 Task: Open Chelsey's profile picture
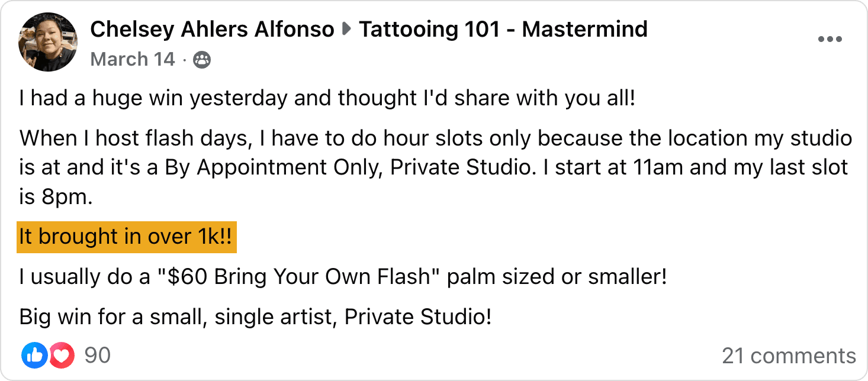coord(48,42)
